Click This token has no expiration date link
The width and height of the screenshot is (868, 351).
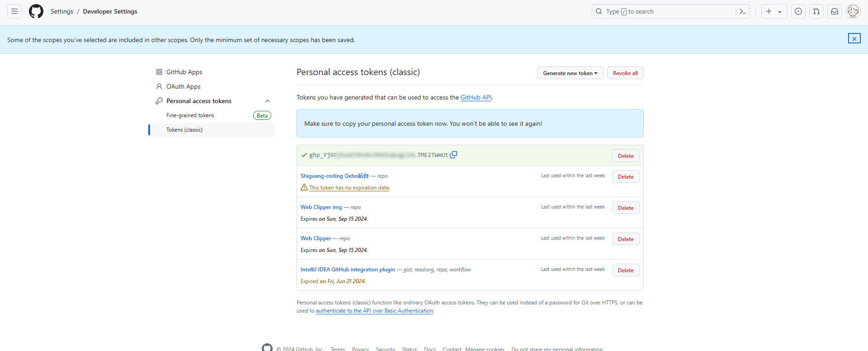click(x=349, y=188)
